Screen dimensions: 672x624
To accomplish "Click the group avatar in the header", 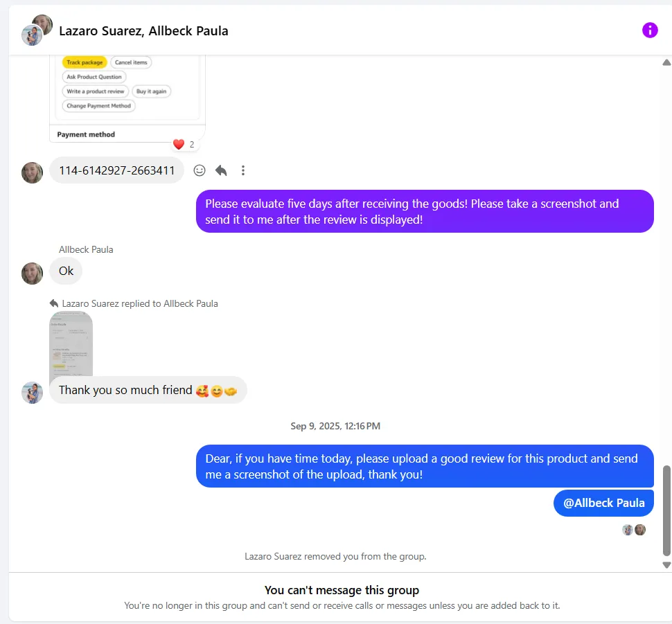I will pyautogui.click(x=37, y=30).
